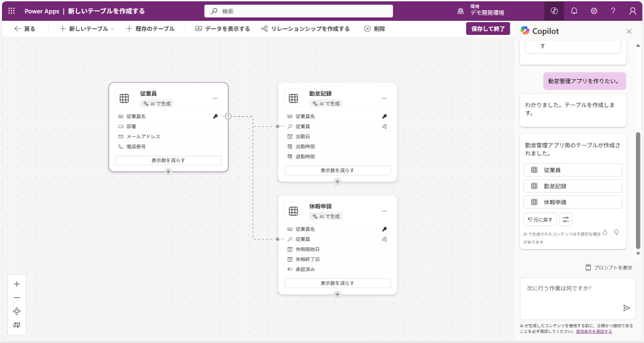Click the relationship 1 marker on 従業員
This screenshot has height=343, width=644.
point(228,116)
